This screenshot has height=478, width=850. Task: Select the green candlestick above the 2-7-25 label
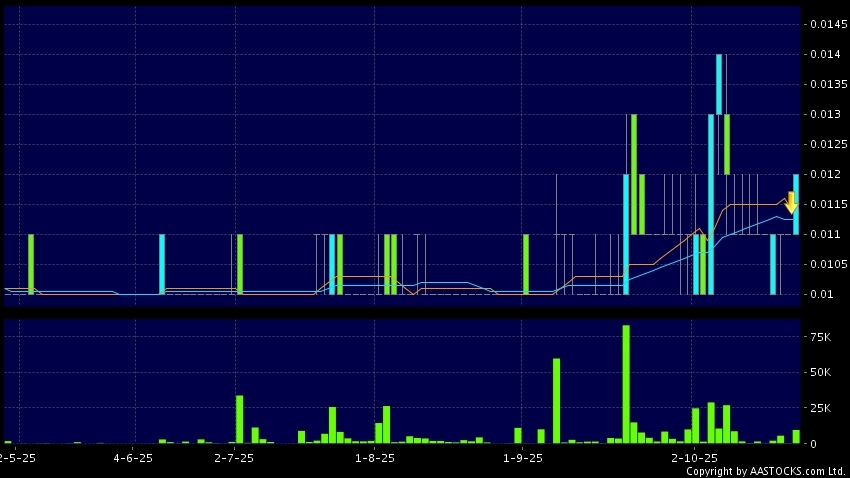(x=240, y=264)
